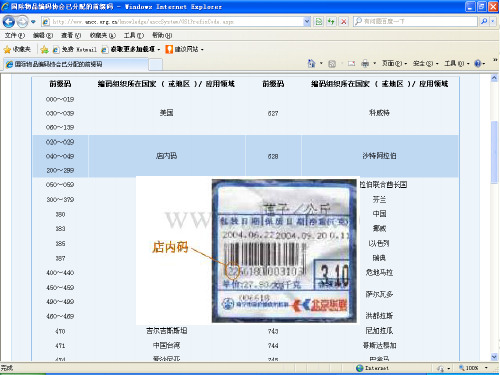Click the Internet security zone indicator
Viewport: 500px width, 375px height.
(373, 368)
